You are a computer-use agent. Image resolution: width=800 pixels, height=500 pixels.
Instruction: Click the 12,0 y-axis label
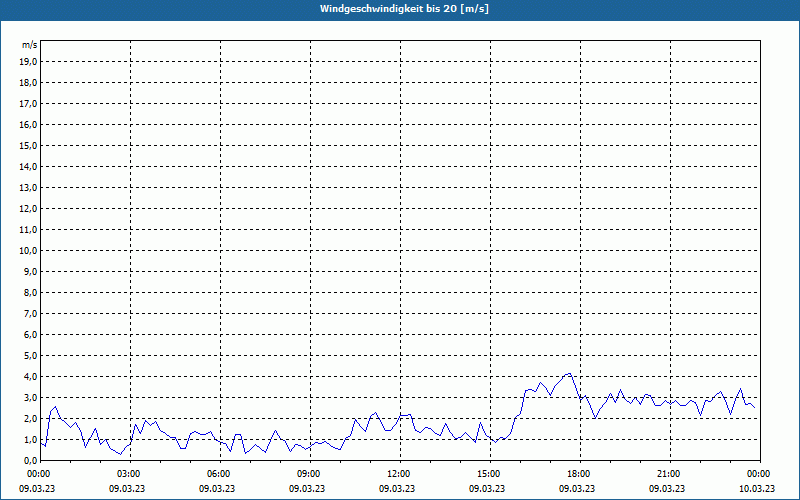tap(28, 209)
